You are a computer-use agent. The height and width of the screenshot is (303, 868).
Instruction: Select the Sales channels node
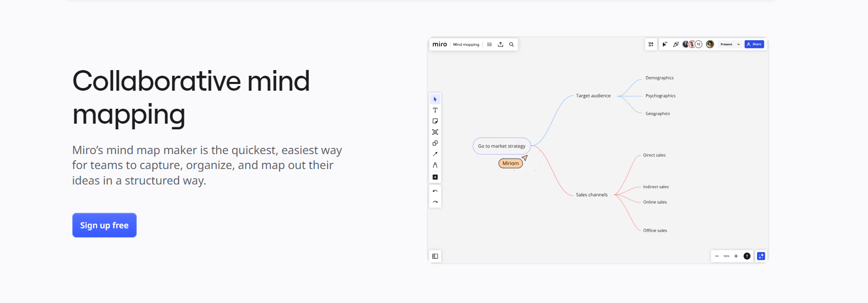pos(592,195)
